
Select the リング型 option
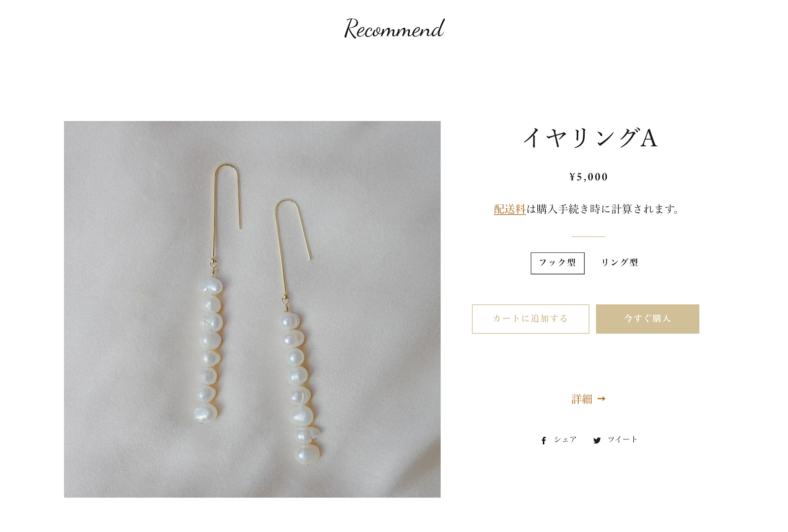(620, 263)
